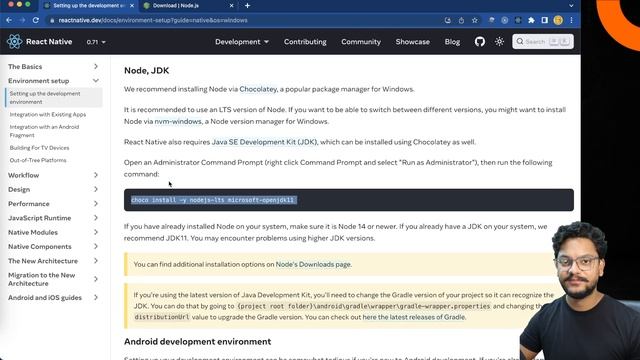Open the Chrome three-dot menu
Image resolution: width=640 pixels, height=360 pixels.
[571, 20]
